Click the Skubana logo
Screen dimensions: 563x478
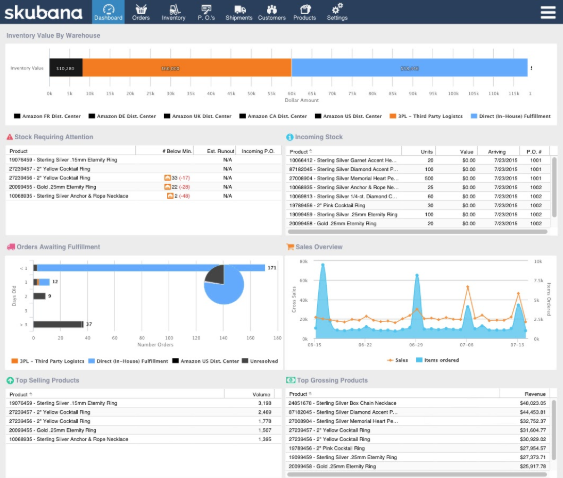[x=43, y=13]
